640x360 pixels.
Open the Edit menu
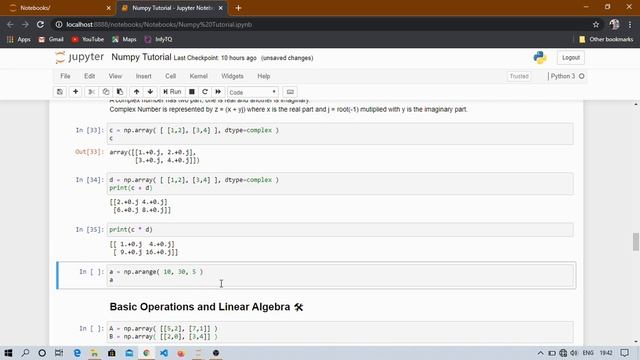(89, 76)
